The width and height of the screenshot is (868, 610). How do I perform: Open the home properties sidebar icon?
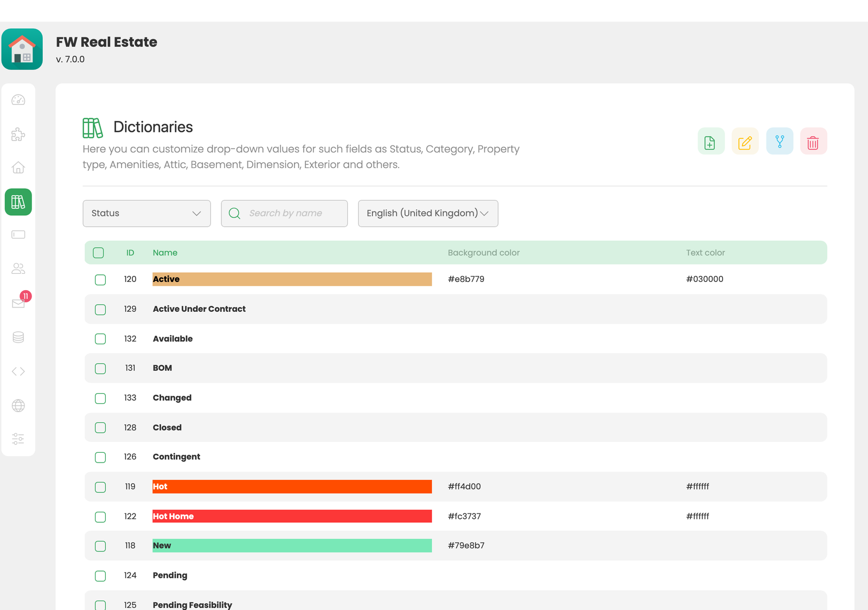pos(18,168)
